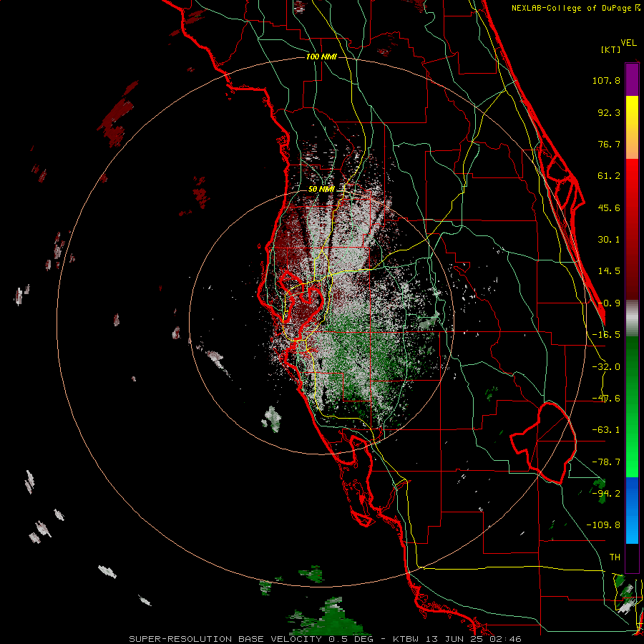Image resolution: width=644 pixels, height=644 pixels.
Task: Select the -78.7 scale value
Action: click(606, 462)
